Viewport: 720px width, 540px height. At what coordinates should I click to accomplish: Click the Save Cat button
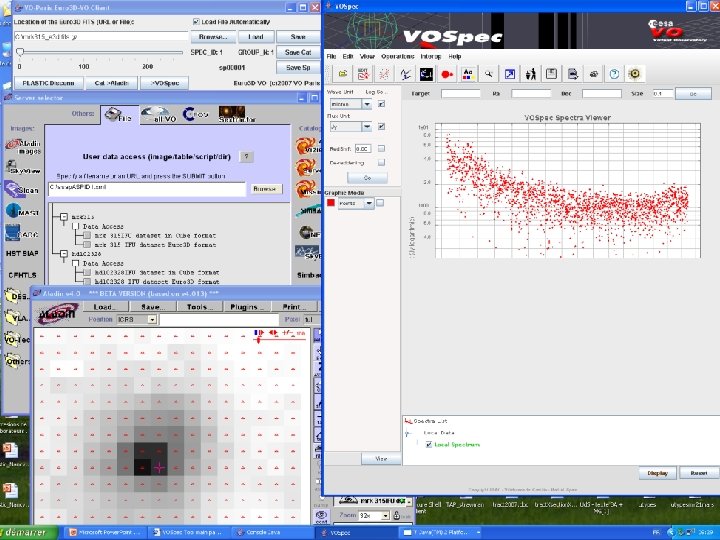pyautogui.click(x=298, y=52)
